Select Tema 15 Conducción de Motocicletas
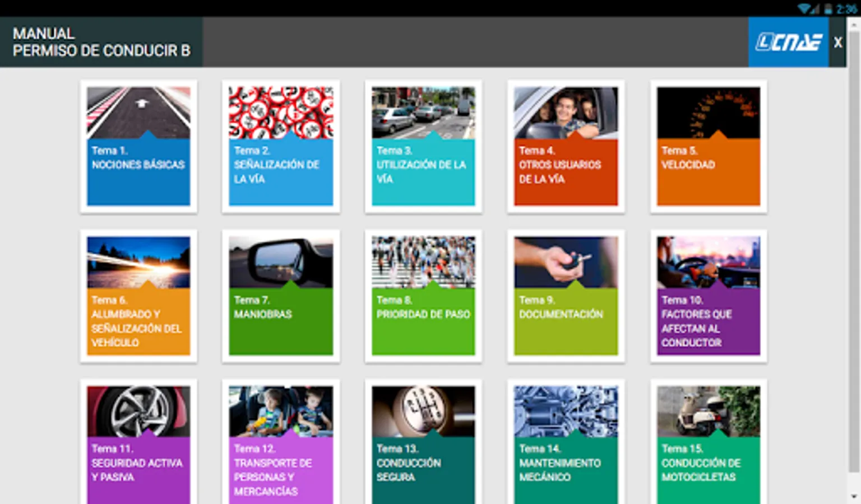Screen dimensions: 861x504 point(707,442)
